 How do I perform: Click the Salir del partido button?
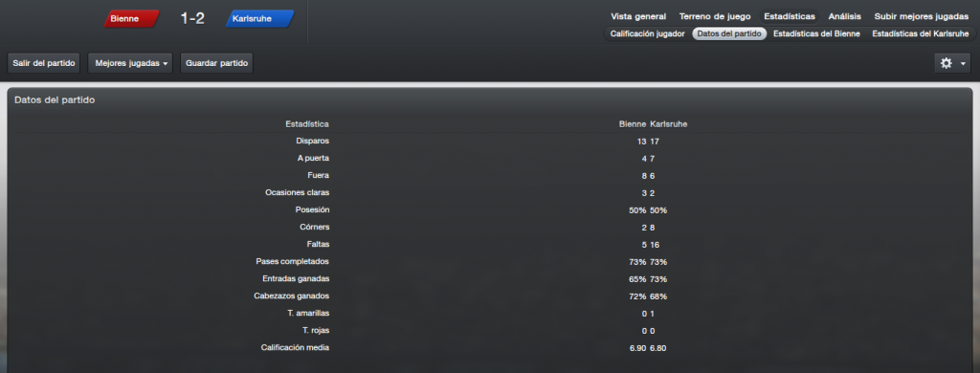click(44, 63)
